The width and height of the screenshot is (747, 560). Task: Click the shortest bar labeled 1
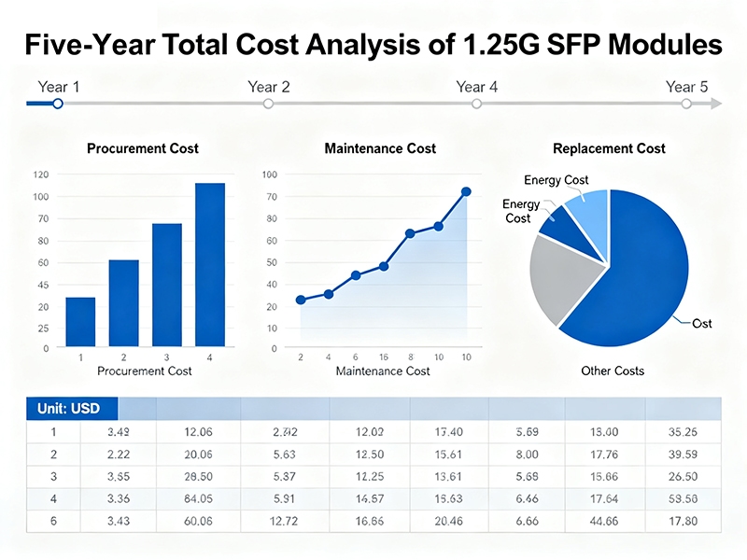(x=80, y=322)
